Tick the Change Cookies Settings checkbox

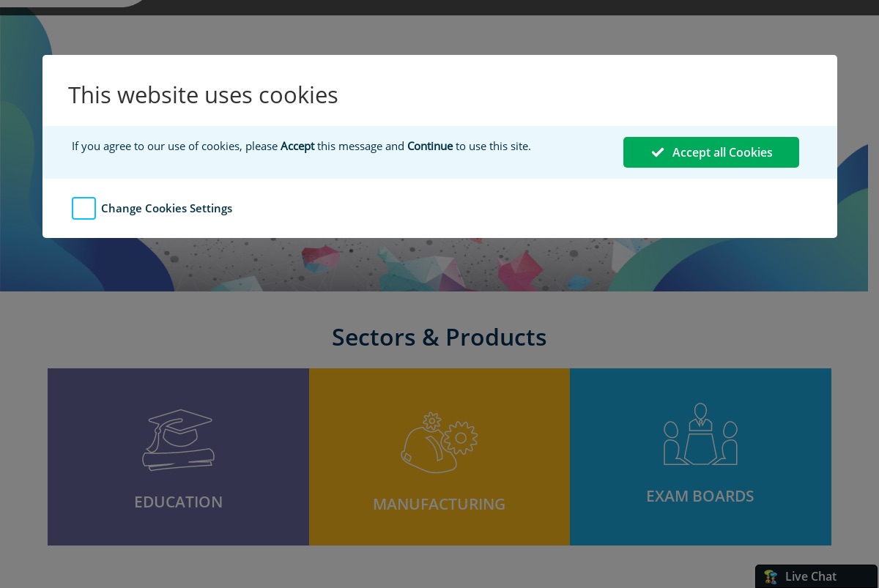pyautogui.click(x=84, y=208)
